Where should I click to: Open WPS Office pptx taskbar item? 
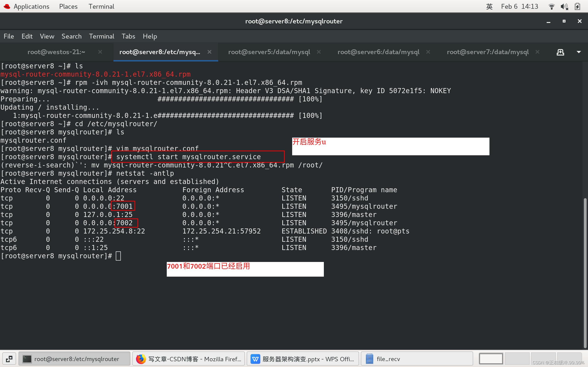click(x=302, y=359)
